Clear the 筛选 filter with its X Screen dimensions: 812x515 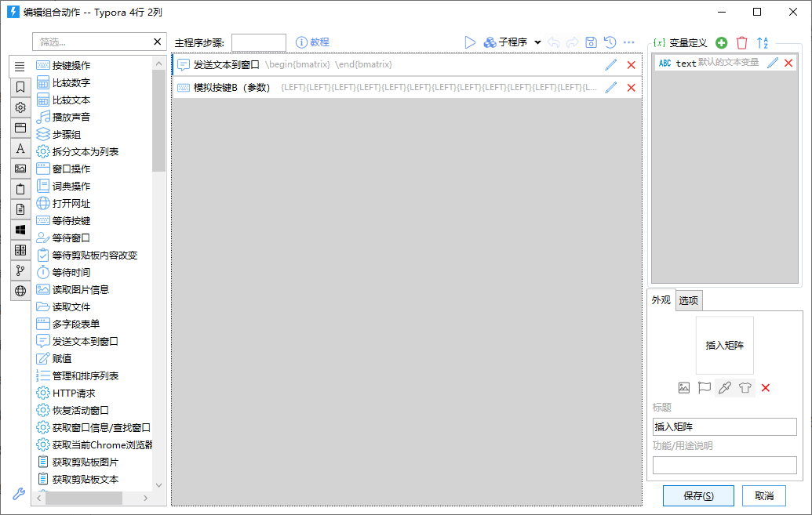(x=157, y=41)
